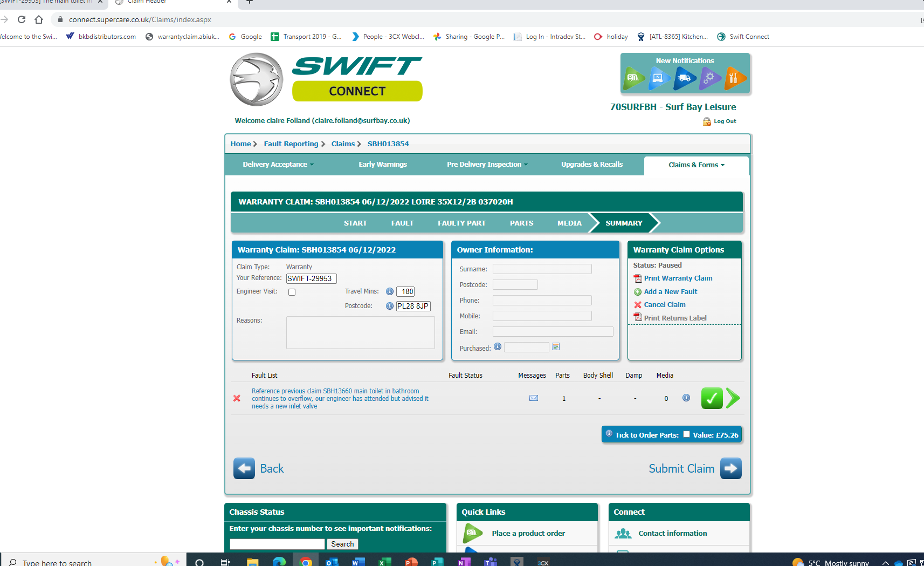Click the Contact information people icon
This screenshot has height=566, width=924.
(623, 533)
